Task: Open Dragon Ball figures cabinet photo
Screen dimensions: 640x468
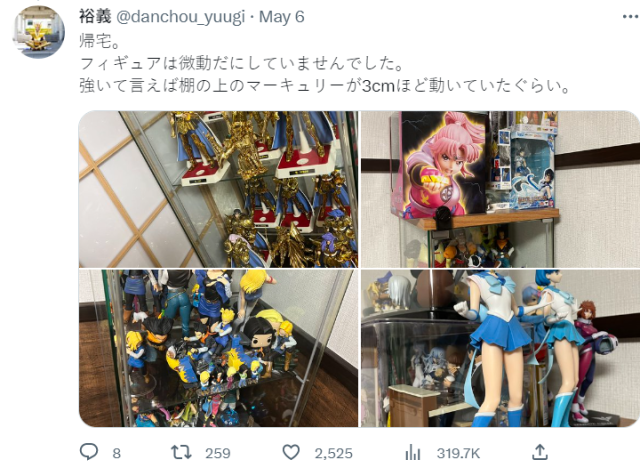Action: click(218, 348)
